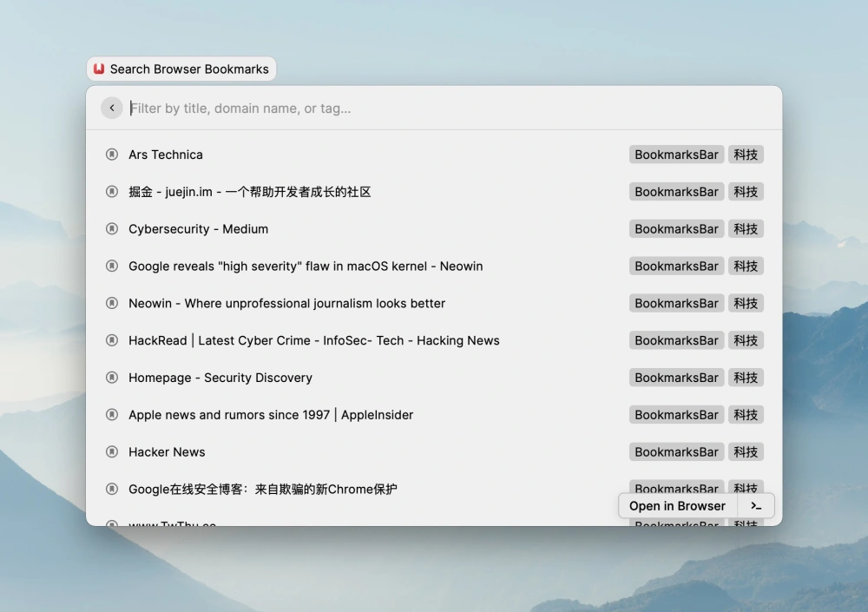This screenshot has height=612, width=868.
Task: Click BookmarksBar tag on 掘金 row
Action: coord(676,192)
